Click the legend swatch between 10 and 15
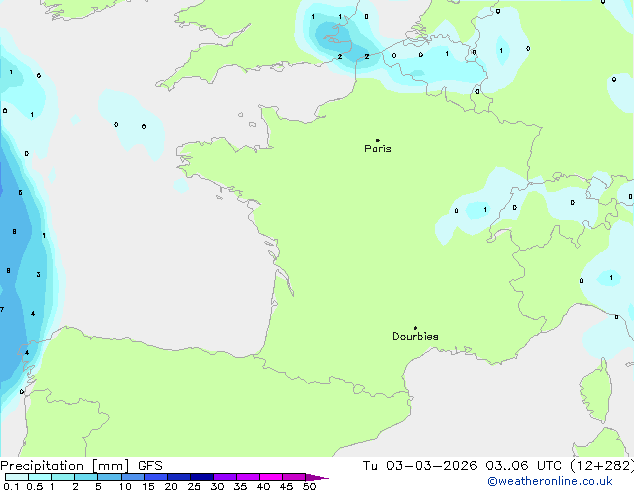Image resolution: width=634 pixels, height=490 pixels. pyautogui.click(x=133, y=477)
